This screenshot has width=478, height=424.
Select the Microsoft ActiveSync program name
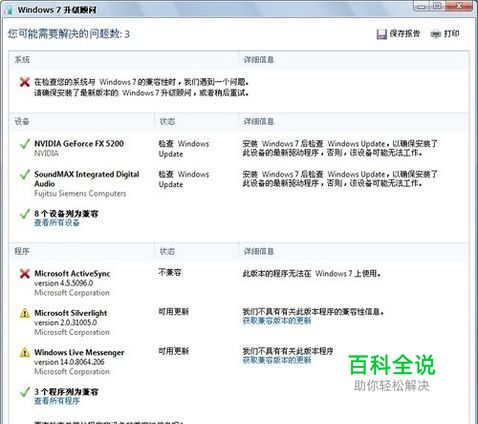[x=72, y=274]
